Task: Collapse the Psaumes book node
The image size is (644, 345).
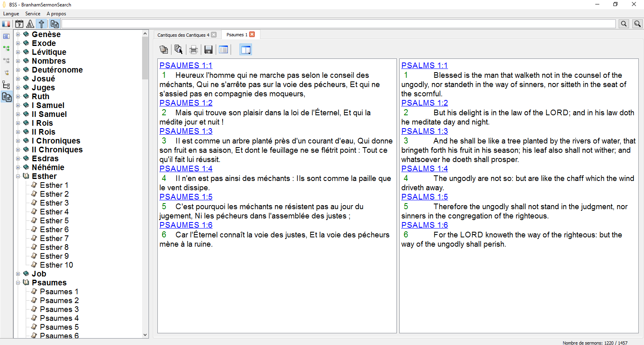Action: click(x=18, y=283)
